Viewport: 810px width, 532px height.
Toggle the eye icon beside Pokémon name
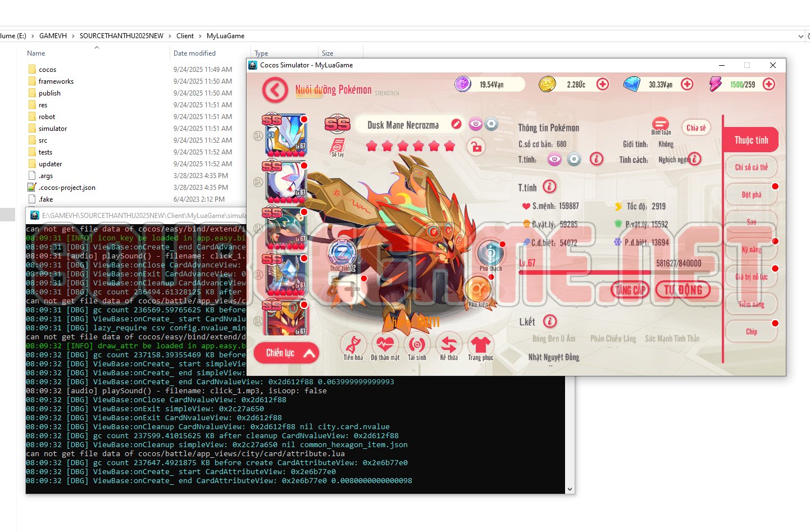tap(475, 124)
